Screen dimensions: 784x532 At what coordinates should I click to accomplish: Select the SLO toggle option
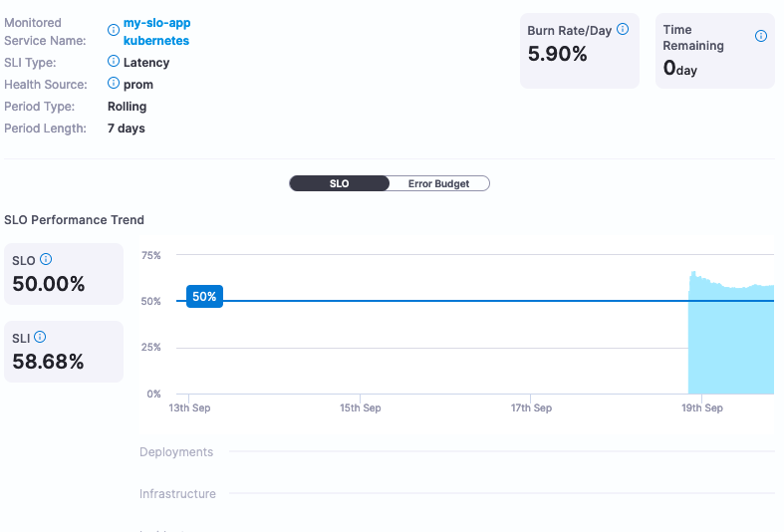339,184
